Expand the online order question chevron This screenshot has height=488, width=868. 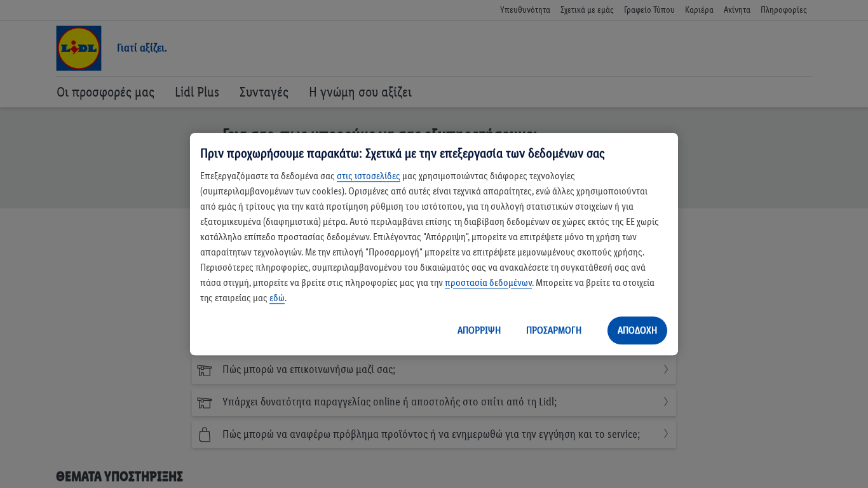point(665,402)
